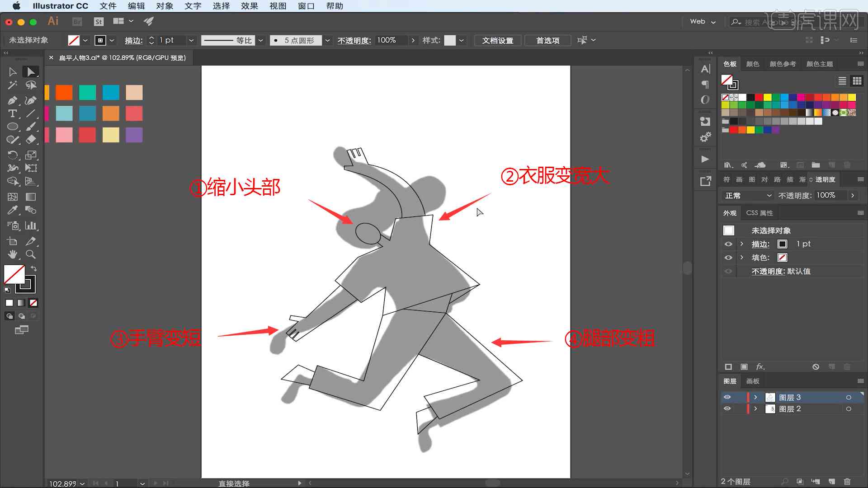Expand 图层 3 layer group
This screenshot has height=488, width=868.
tap(756, 397)
